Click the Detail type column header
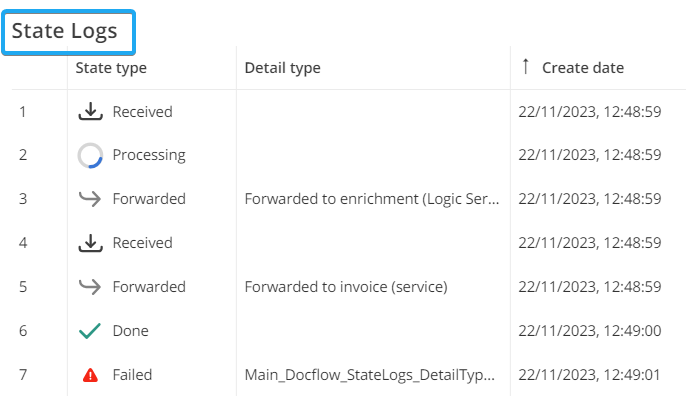The height and width of the screenshot is (396, 686). point(283,68)
